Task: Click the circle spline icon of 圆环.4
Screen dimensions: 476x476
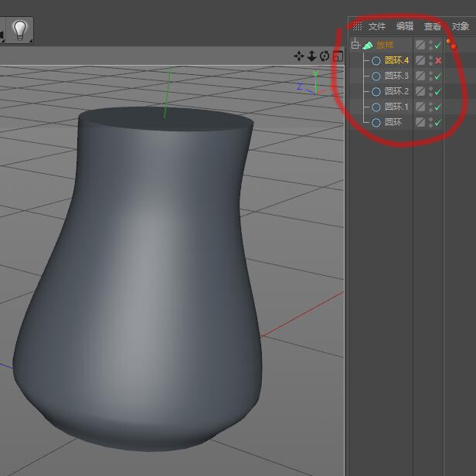Action: [376, 61]
